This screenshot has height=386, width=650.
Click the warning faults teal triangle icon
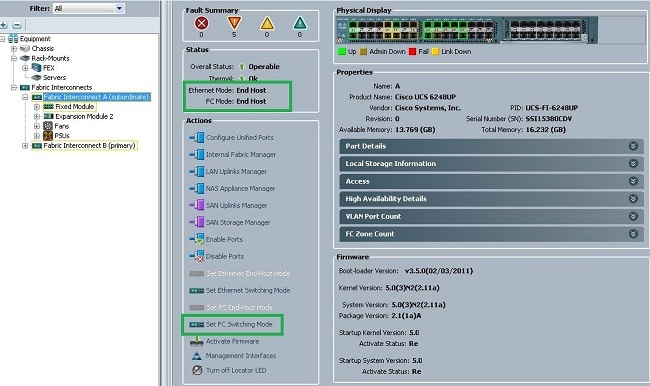click(x=300, y=23)
